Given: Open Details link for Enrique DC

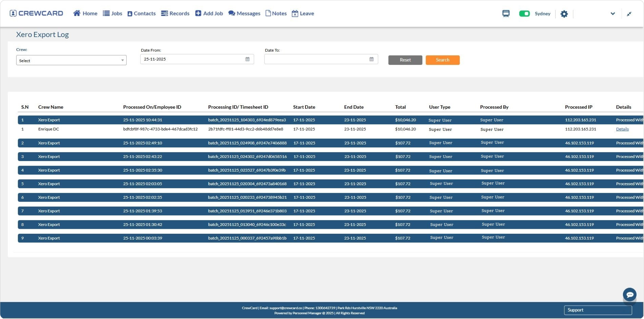Looking at the screenshot, I should click(x=622, y=129).
